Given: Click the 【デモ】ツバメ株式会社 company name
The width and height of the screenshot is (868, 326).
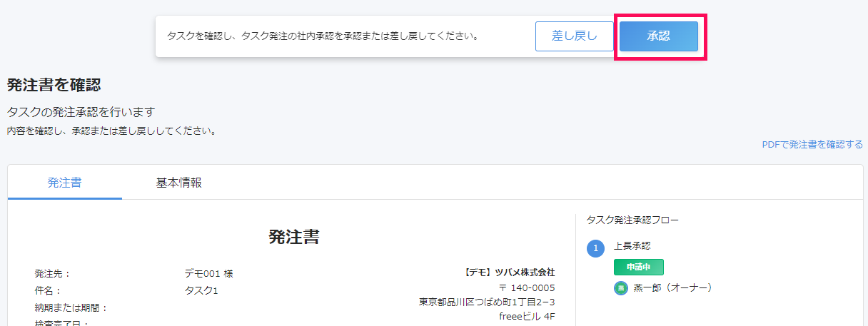Looking at the screenshot, I should pyautogui.click(x=508, y=272).
